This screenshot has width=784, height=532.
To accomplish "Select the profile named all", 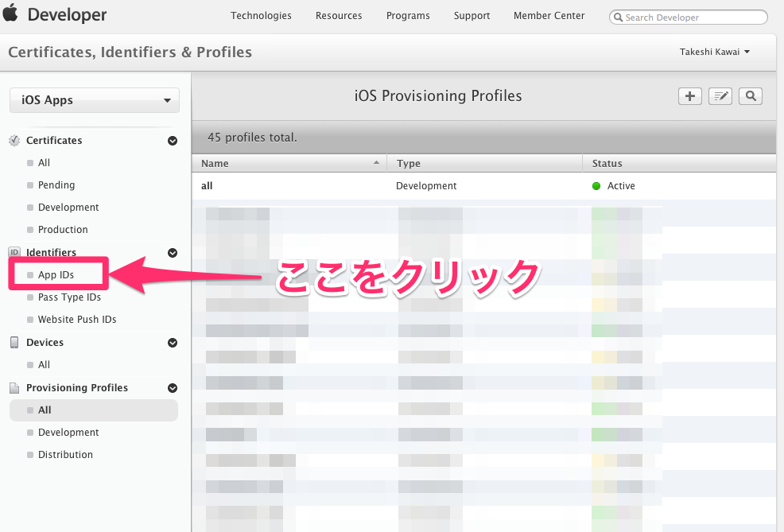I will [207, 186].
